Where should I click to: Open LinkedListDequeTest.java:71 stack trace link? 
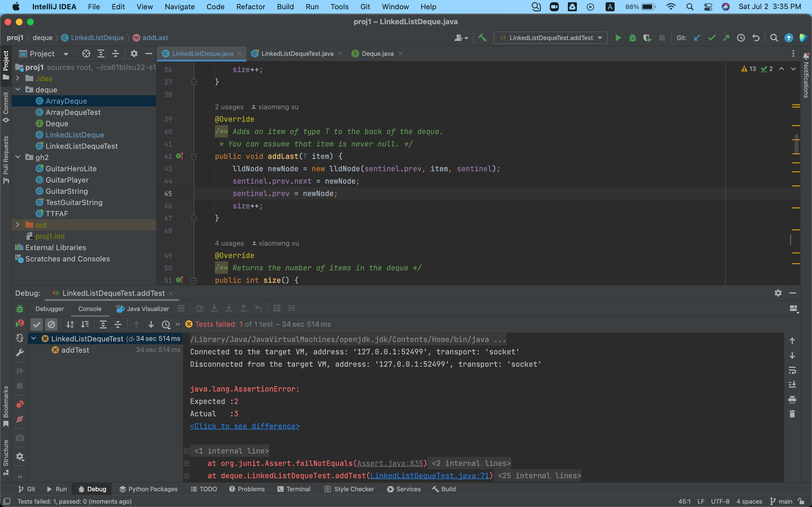coord(429,475)
